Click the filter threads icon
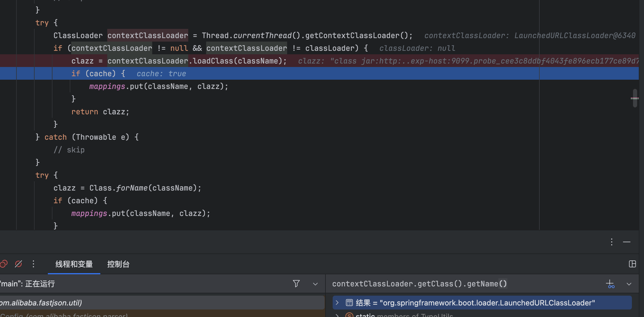 [296, 284]
